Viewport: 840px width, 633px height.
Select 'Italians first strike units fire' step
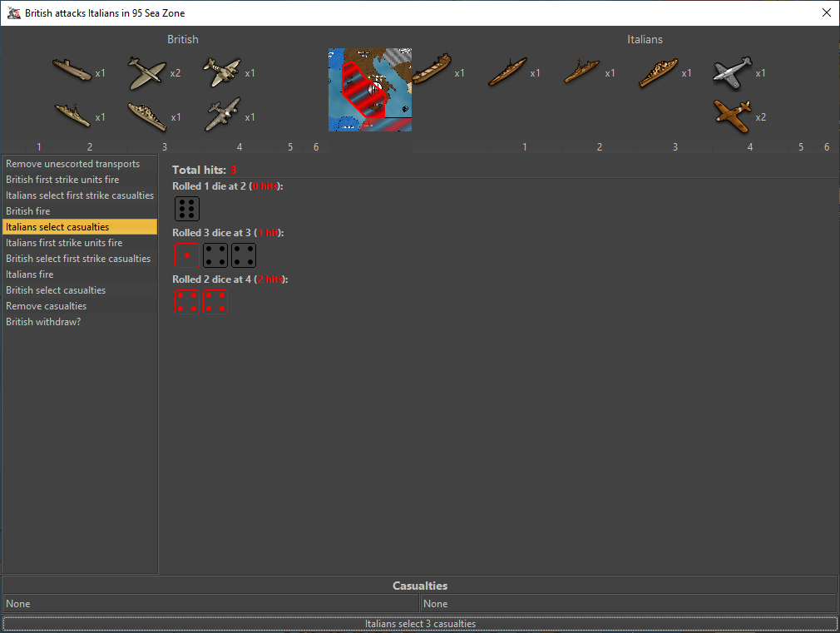pyautogui.click(x=80, y=243)
